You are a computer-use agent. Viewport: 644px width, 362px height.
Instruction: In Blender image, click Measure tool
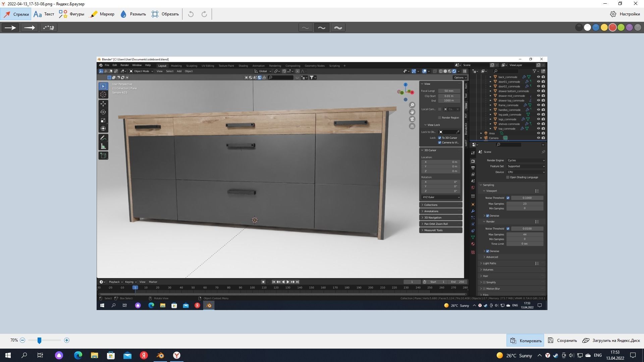click(x=103, y=146)
